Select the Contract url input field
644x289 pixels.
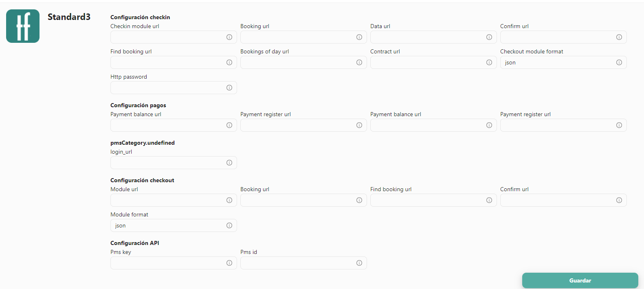tap(433, 62)
